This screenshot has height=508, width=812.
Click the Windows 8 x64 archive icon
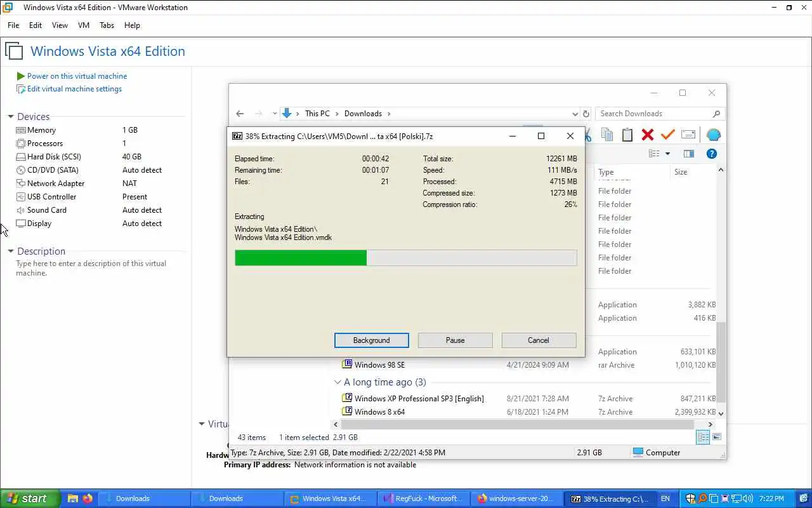click(347, 411)
